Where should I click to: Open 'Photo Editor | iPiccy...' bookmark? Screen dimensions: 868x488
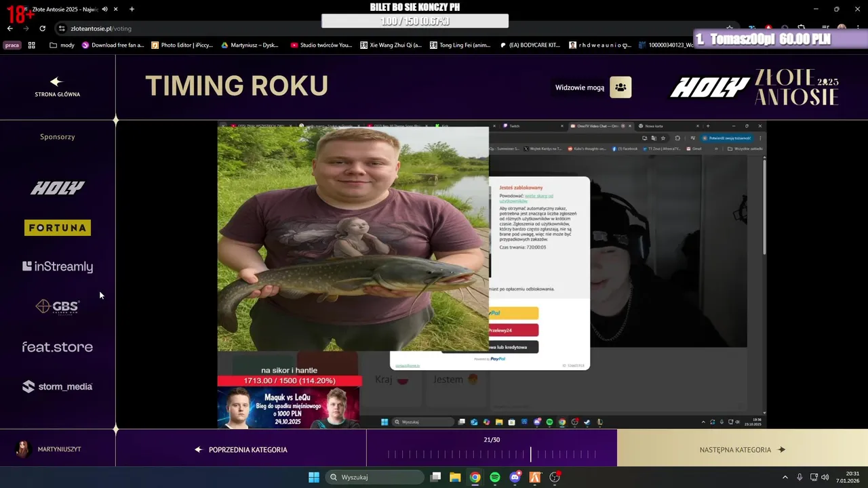182,45
